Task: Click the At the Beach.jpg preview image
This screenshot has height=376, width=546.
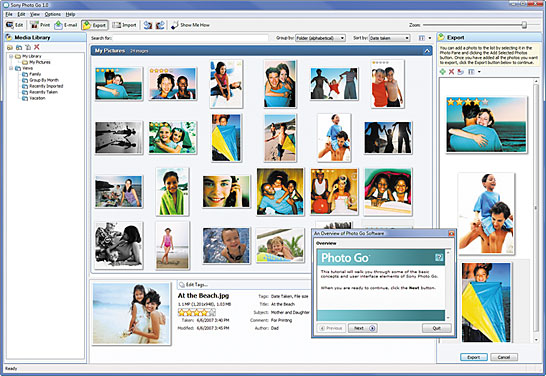Action: pos(132,313)
